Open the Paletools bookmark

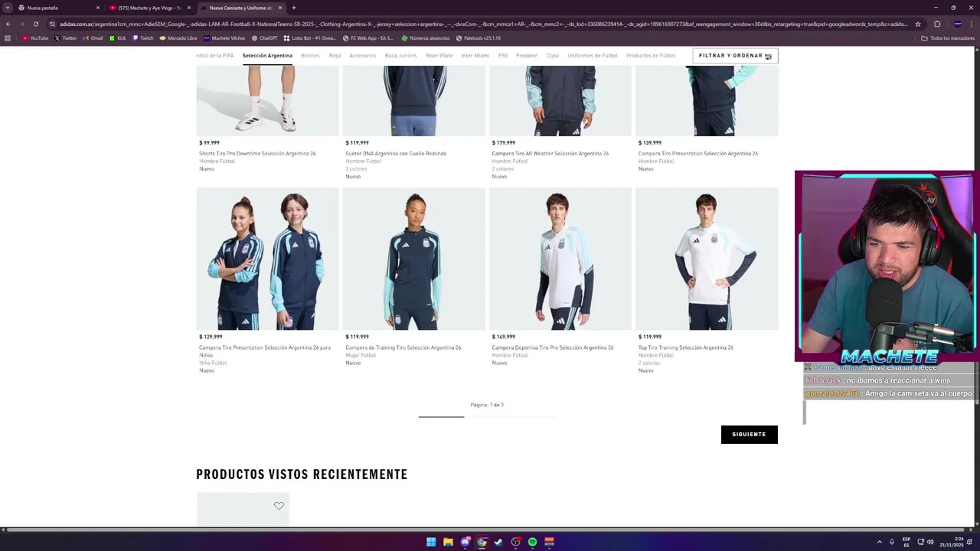[x=479, y=37]
